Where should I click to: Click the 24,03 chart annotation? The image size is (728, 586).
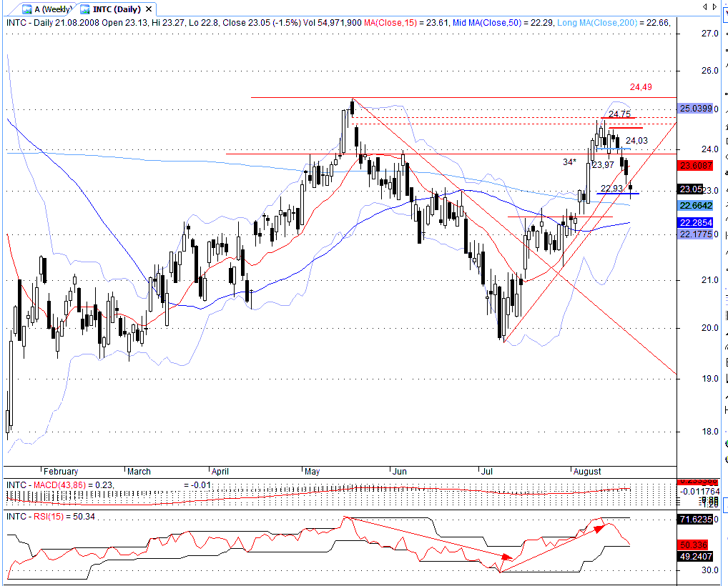pos(636,141)
